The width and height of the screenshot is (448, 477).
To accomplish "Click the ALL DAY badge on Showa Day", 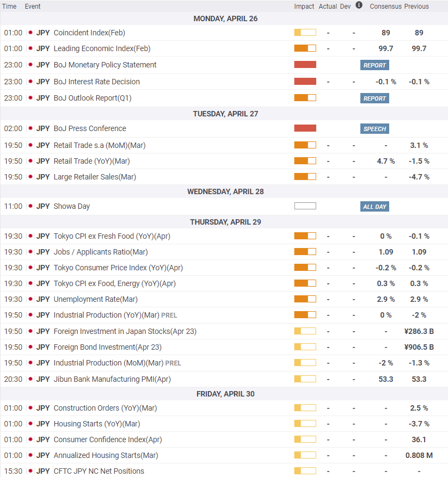I will [375, 207].
